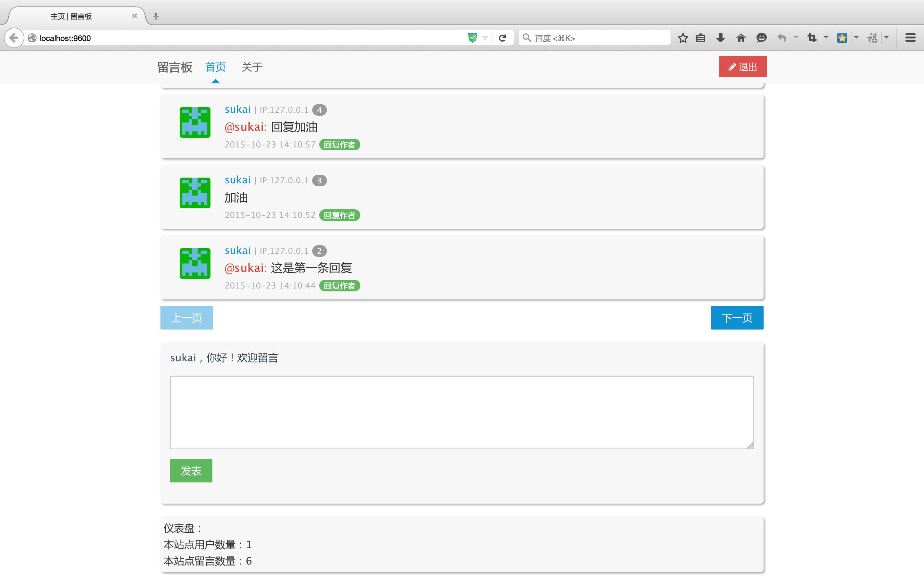The image size is (924, 577).
Task: Click the home icon in toolbar
Action: (x=741, y=38)
